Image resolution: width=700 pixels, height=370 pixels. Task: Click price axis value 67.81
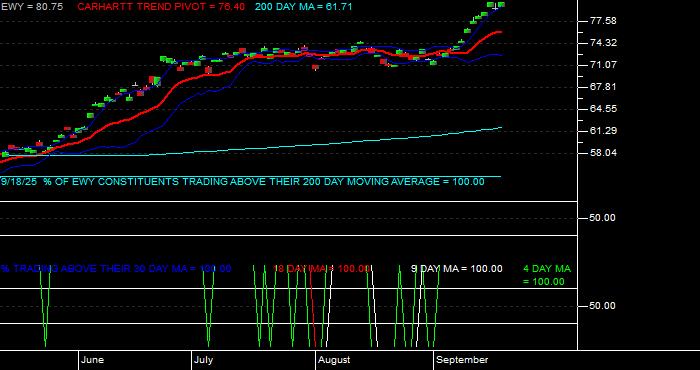click(603, 87)
